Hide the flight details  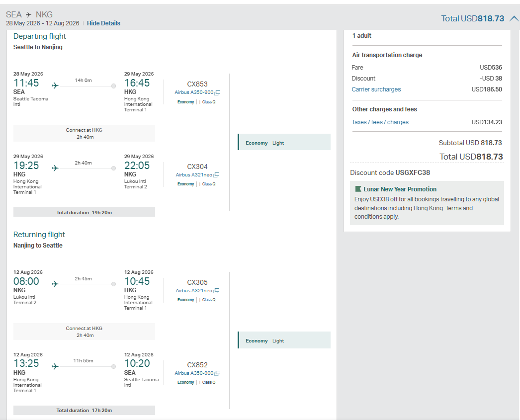point(103,23)
